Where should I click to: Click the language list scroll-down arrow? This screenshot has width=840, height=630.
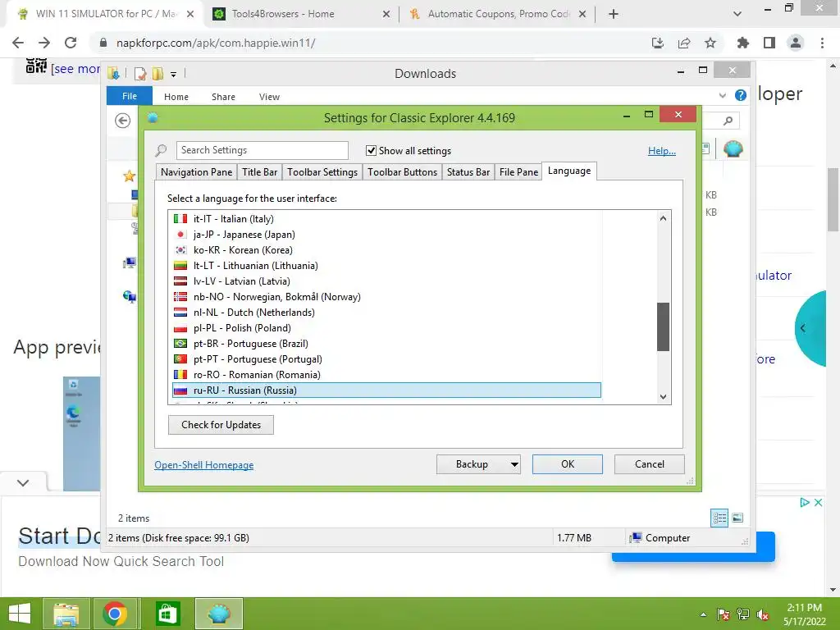[x=663, y=396]
